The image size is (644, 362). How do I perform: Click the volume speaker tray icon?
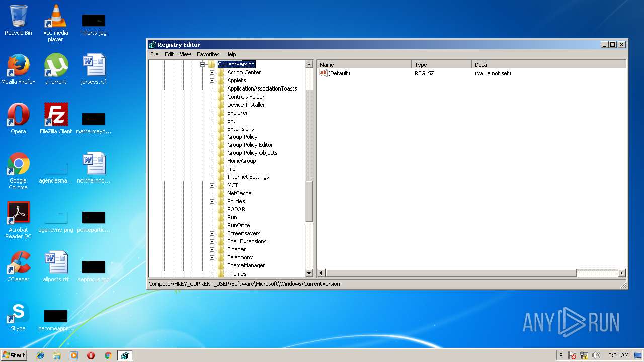click(x=596, y=355)
